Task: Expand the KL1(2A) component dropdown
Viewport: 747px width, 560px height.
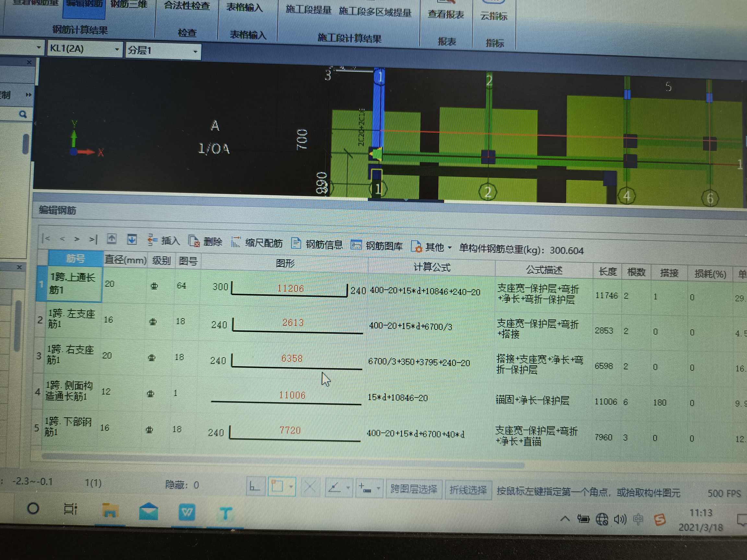Action: (x=117, y=49)
